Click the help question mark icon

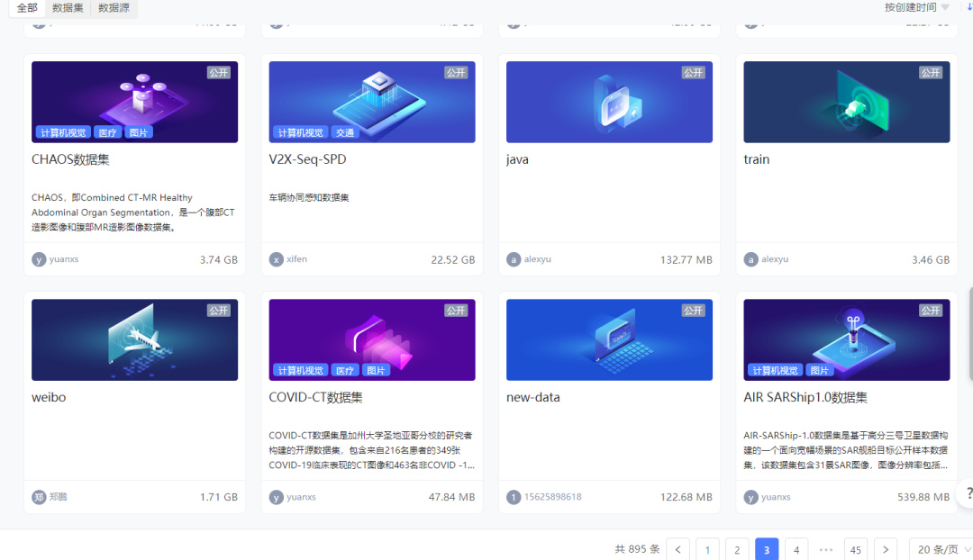pos(968,493)
